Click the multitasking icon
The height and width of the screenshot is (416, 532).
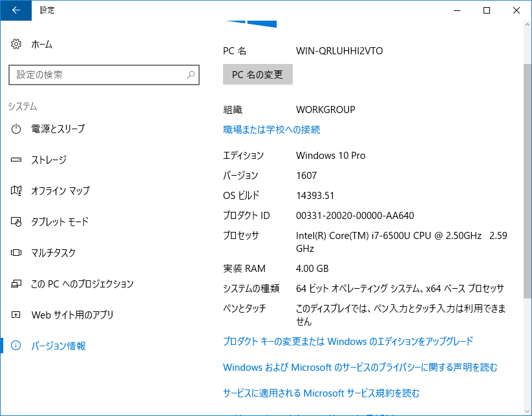[16, 253]
